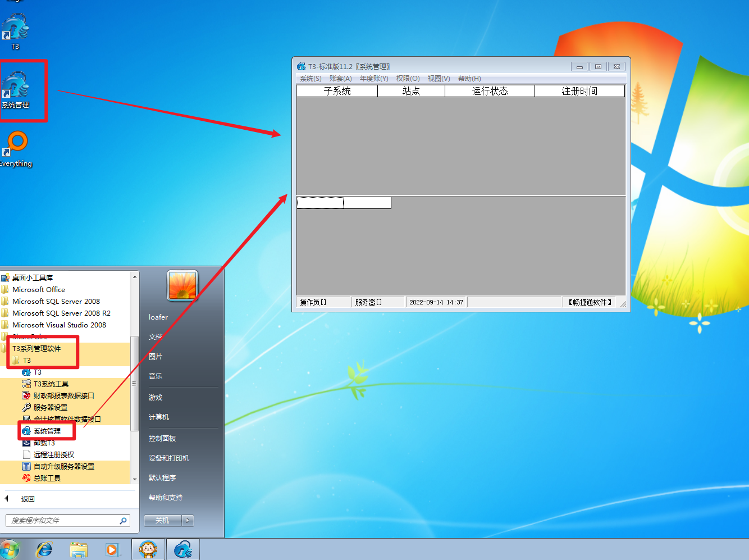Image resolution: width=749 pixels, height=560 pixels.
Task: Open the 系统(S) menu
Action: tap(310, 79)
